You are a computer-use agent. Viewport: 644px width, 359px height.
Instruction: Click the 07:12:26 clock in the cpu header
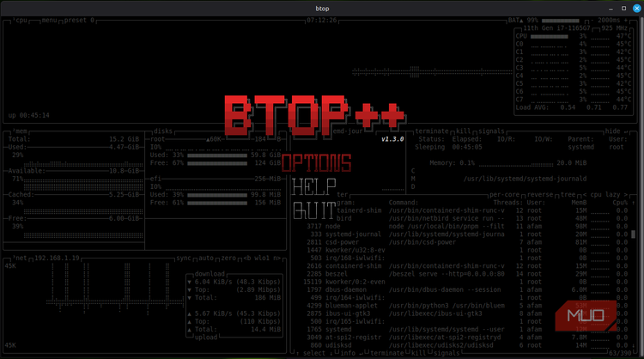coord(322,20)
